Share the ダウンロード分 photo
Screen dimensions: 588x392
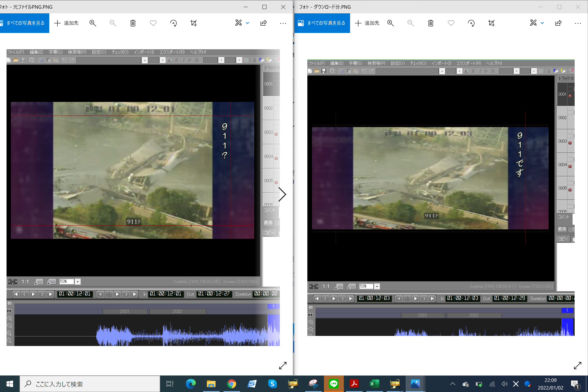[558, 23]
